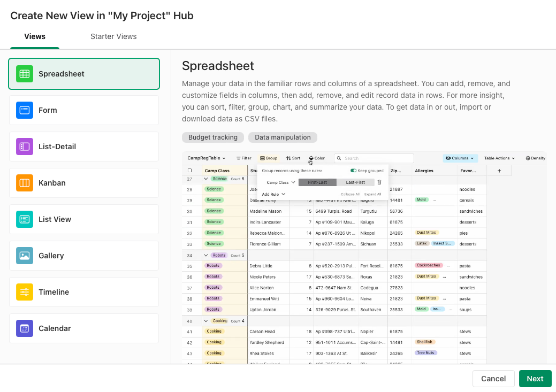The height and width of the screenshot is (392, 556).
Task: Click Expand All in the group popup
Action: click(372, 194)
